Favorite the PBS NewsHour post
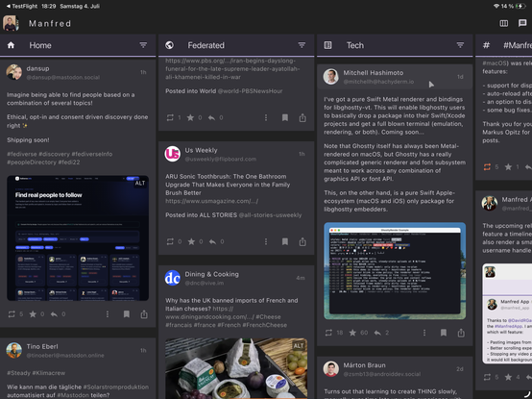532x399 pixels. (191, 117)
